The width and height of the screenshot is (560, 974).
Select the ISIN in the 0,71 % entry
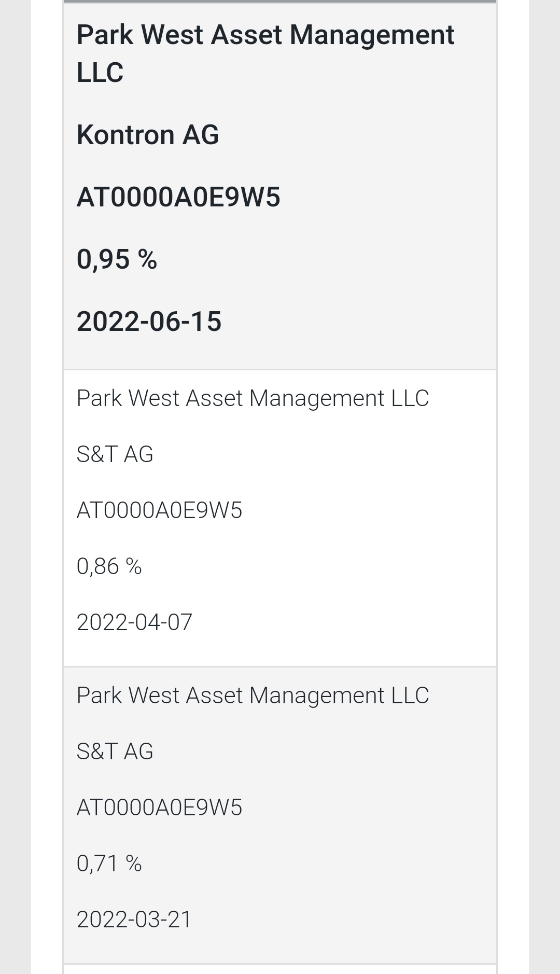tap(159, 808)
